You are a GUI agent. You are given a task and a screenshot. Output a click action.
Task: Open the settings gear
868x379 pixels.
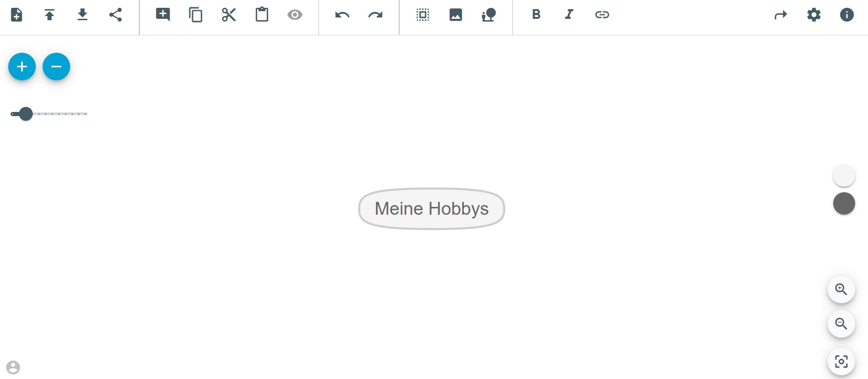click(814, 15)
